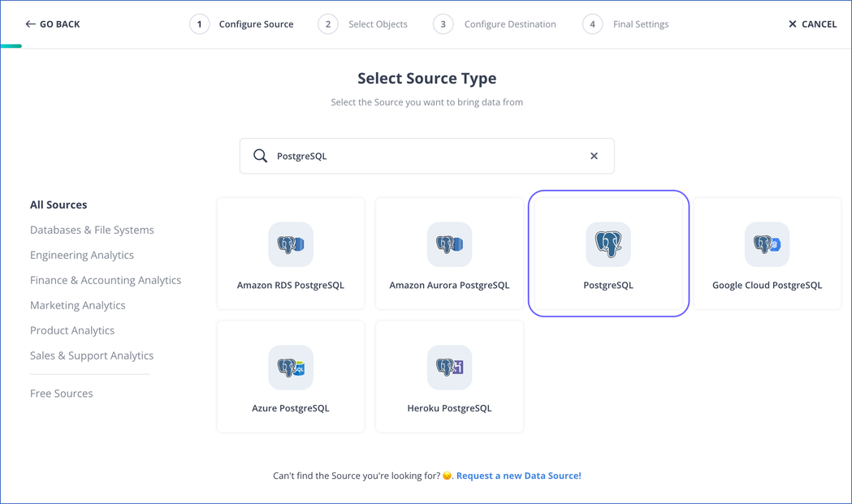Click inside the source search field

pos(427,156)
